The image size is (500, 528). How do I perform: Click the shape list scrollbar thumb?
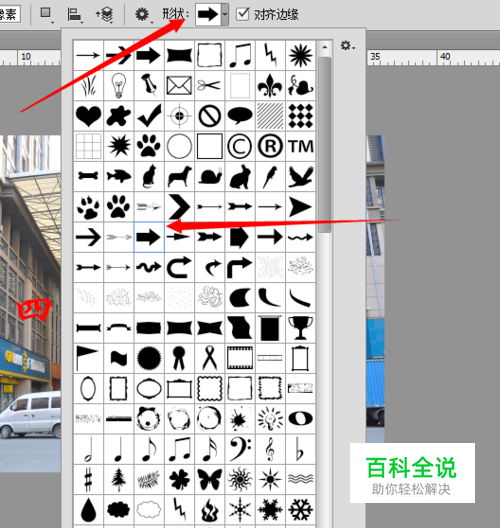(325, 145)
